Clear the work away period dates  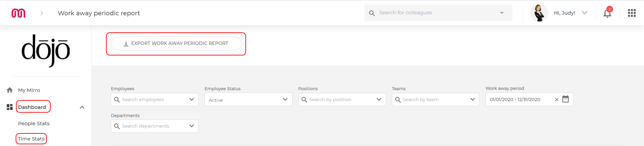(557, 100)
